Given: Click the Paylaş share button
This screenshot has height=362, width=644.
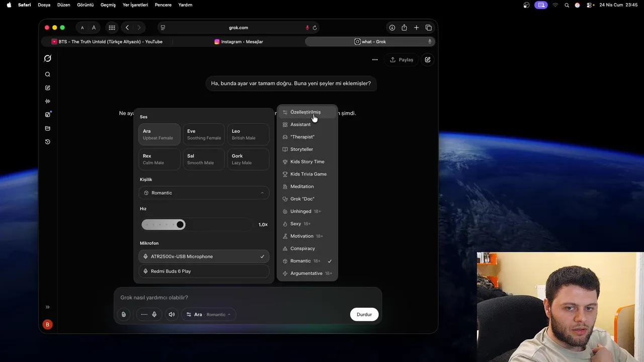Looking at the screenshot, I should [401, 59].
